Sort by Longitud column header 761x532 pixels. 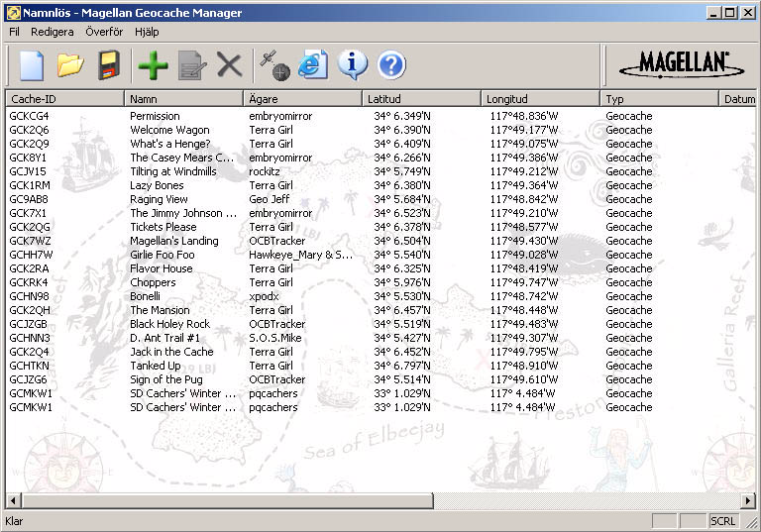(x=541, y=98)
